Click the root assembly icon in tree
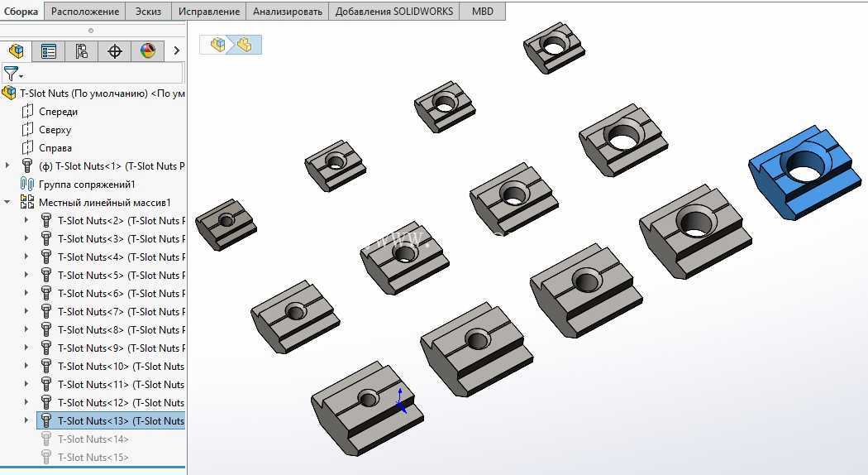This screenshot has width=868, height=475. pos(9,93)
